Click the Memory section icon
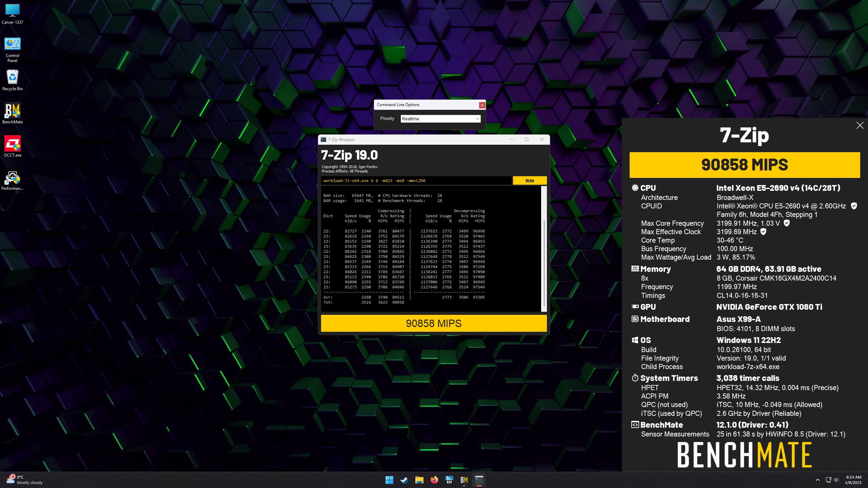The width and height of the screenshot is (868, 488). [x=635, y=269]
